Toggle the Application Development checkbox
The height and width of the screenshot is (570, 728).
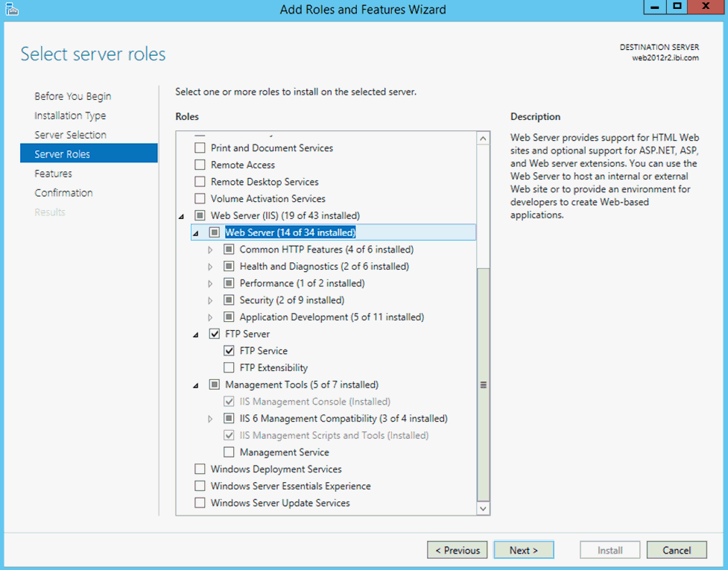(x=229, y=317)
